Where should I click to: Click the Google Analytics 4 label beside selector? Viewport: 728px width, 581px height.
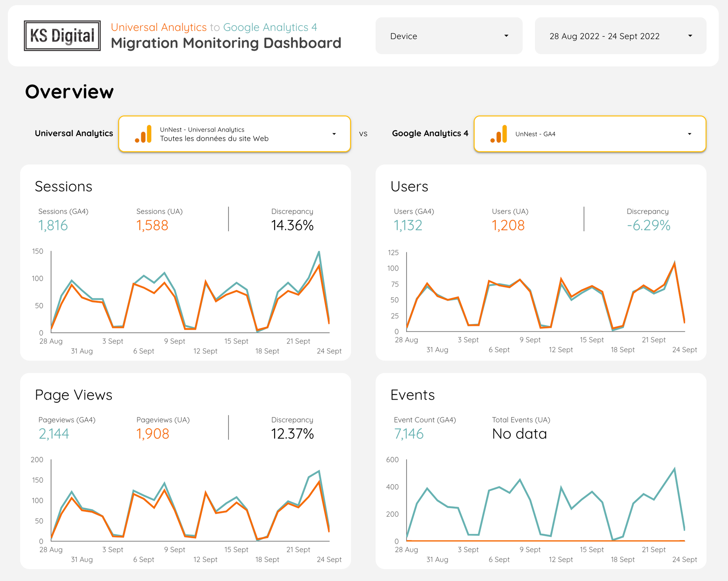click(x=430, y=133)
